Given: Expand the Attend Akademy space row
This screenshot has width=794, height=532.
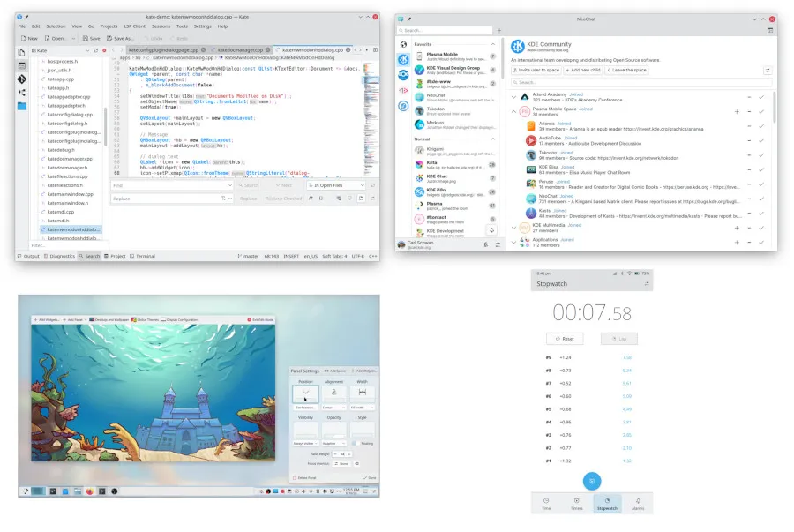Looking at the screenshot, I should (x=513, y=97).
